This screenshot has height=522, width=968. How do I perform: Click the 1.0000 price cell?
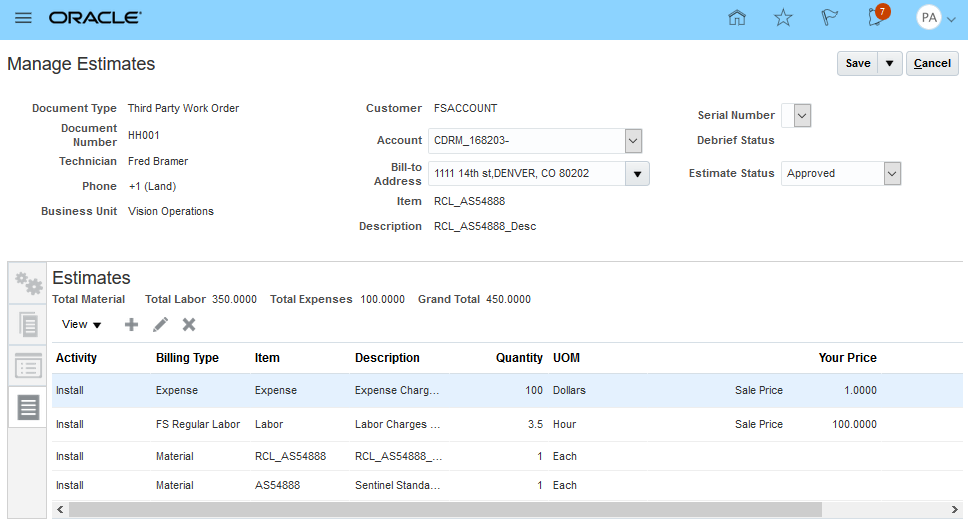(x=861, y=391)
